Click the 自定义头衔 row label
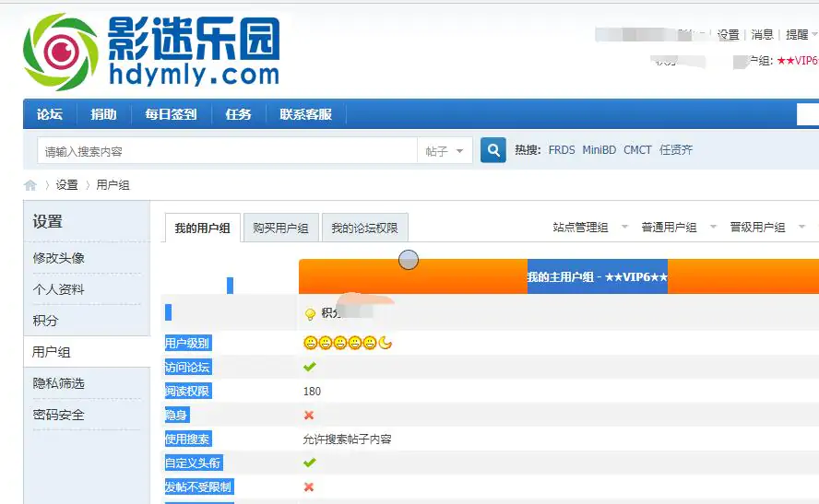Image resolution: width=819 pixels, height=504 pixels. click(x=194, y=463)
